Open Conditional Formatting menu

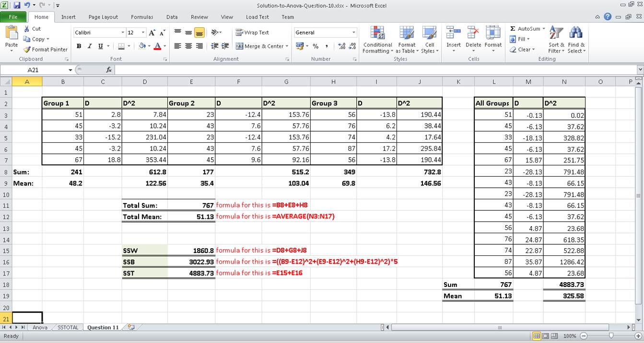click(x=378, y=39)
